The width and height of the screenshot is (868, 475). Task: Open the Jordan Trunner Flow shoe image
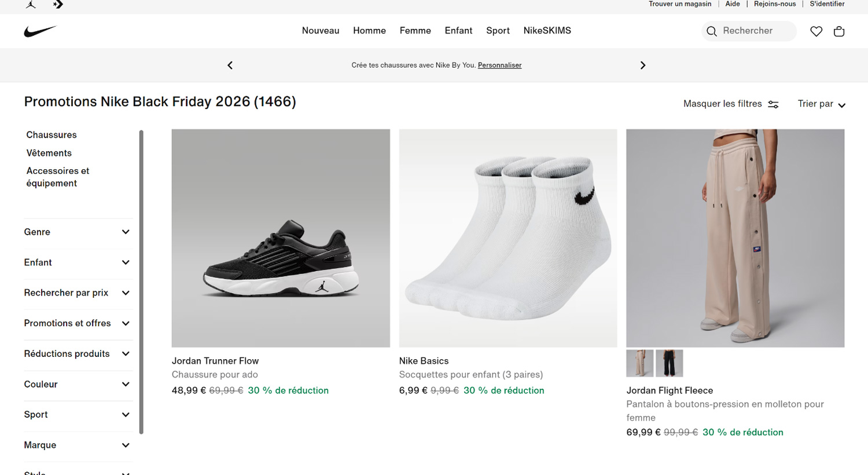(x=281, y=238)
